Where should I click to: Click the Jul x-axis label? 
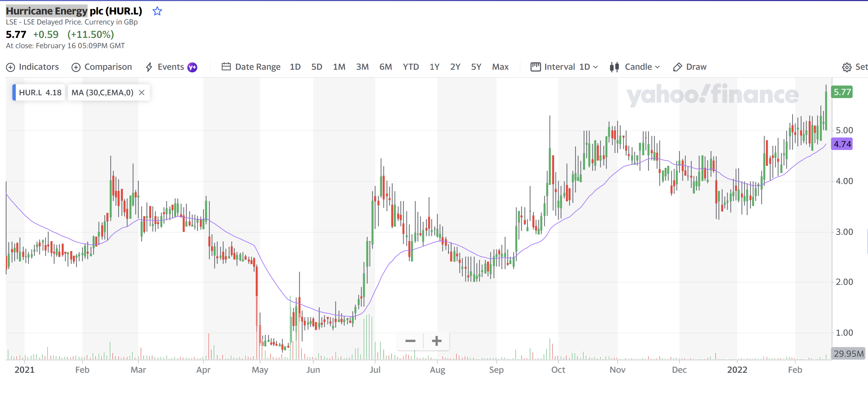[375, 370]
